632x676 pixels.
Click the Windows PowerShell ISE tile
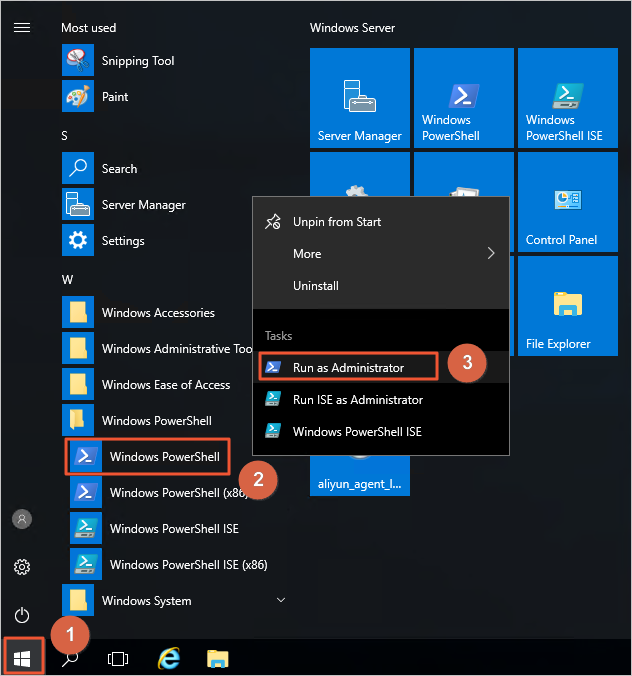coord(568,98)
